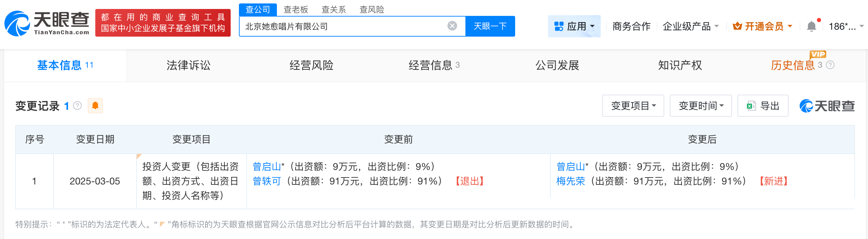Click inside the company name search field

click(345, 26)
